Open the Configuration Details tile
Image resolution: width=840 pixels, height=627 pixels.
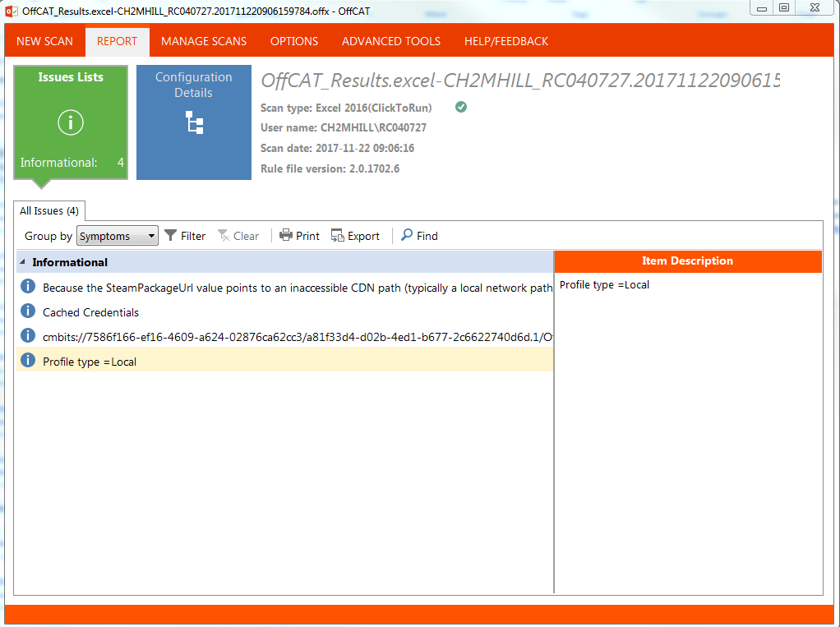pyautogui.click(x=194, y=122)
